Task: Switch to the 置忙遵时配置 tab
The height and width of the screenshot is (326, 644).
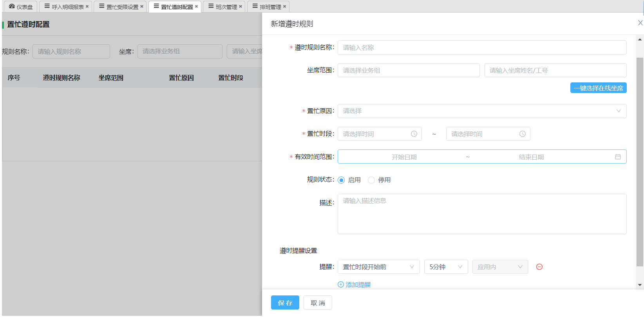Action: click(175, 7)
